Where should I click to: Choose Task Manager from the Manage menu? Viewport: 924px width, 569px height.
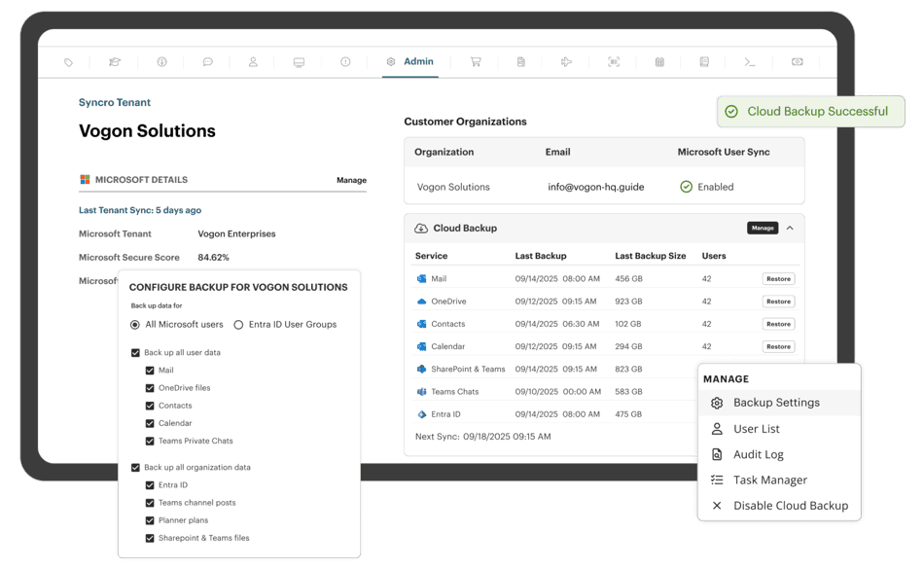[x=779, y=480]
